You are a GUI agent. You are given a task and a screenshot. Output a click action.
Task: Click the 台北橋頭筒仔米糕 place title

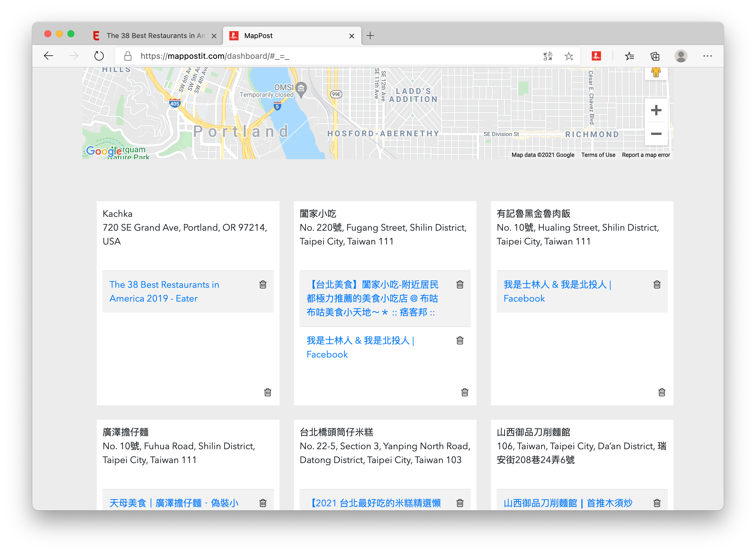[x=337, y=432]
